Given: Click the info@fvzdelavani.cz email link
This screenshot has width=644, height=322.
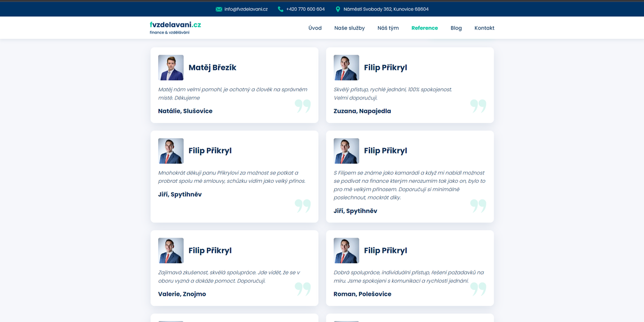Looking at the screenshot, I should [x=246, y=10].
